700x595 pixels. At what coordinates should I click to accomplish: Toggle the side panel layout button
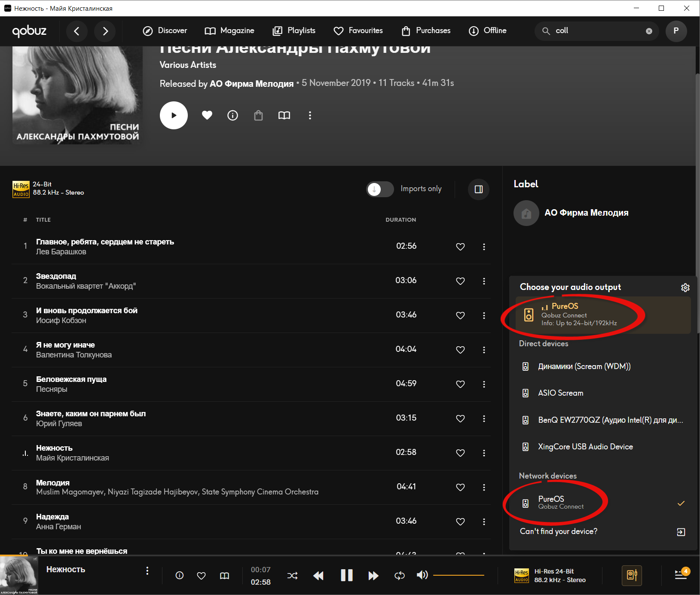click(x=479, y=189)
